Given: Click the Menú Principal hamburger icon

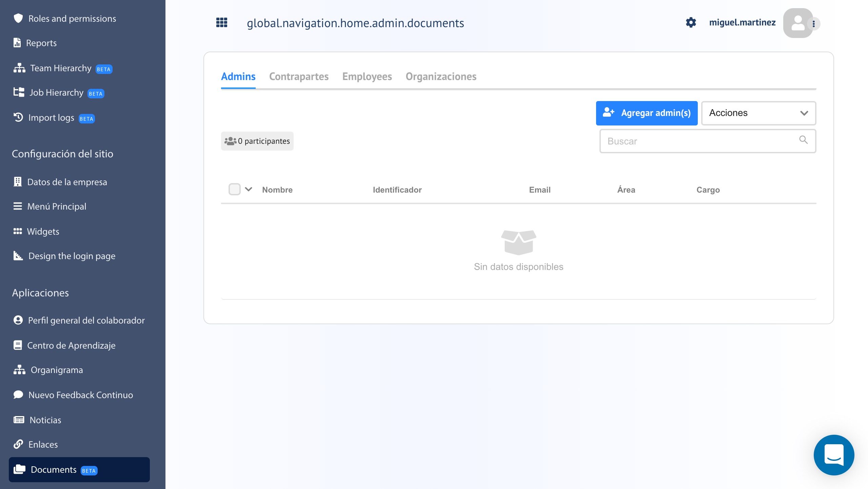Looking at the screenshot, I should tap(18, 206).
